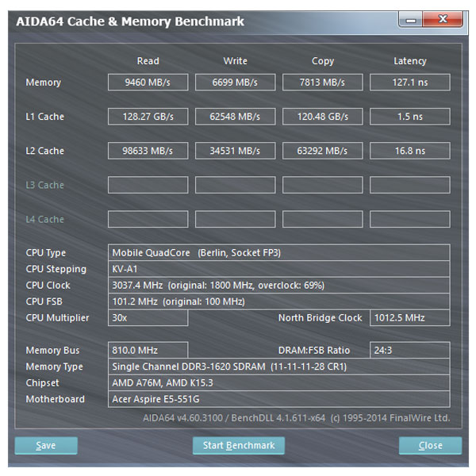Click the North Bridge Clock label
This screenshot has width=476, height=476.
pos(320,318)
